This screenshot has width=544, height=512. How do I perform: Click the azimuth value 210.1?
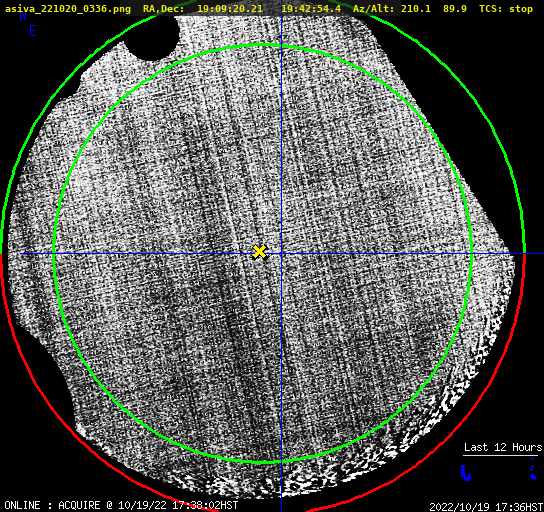click(x=416, y=9)
